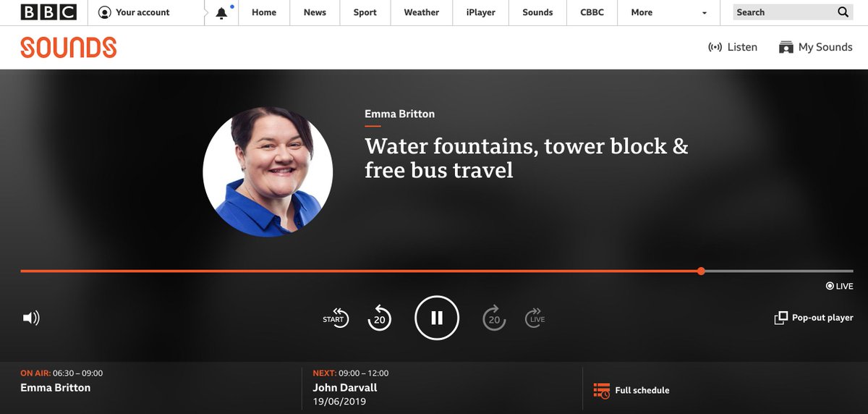Open iPlayer from the navigation bar

[x=480, y=12]
